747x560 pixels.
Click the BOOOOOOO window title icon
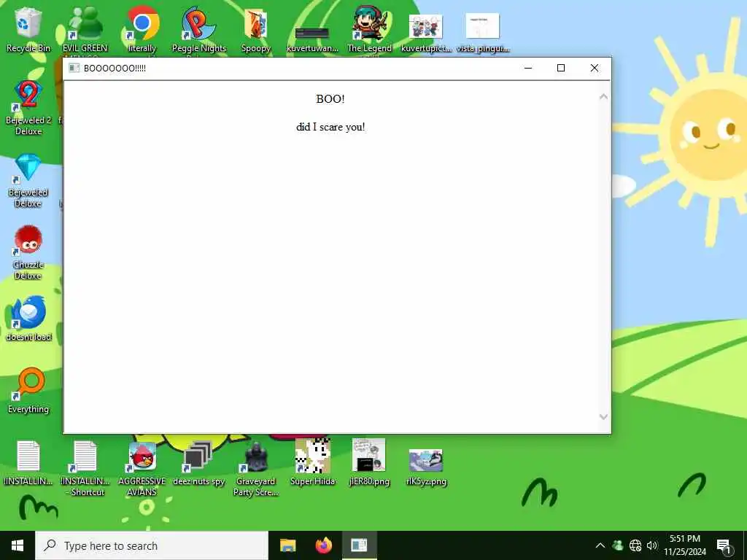tap(74, 68)
